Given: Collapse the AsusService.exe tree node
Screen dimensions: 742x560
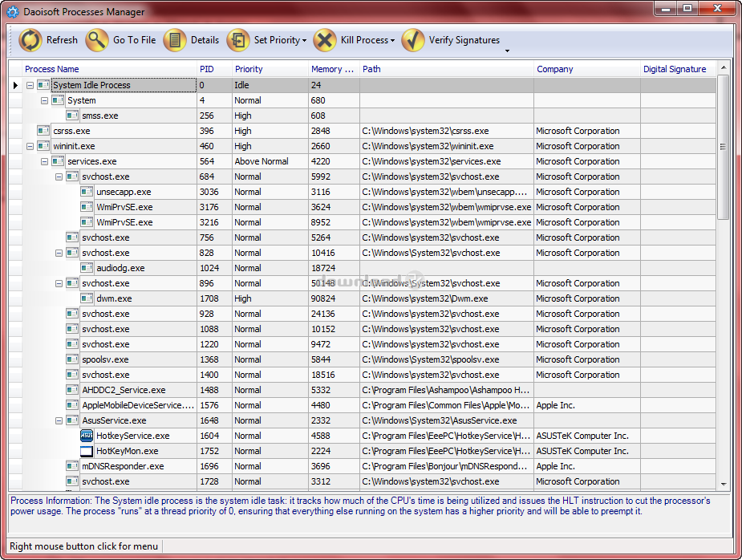Looking at the screenshot, I should [59, 420].
